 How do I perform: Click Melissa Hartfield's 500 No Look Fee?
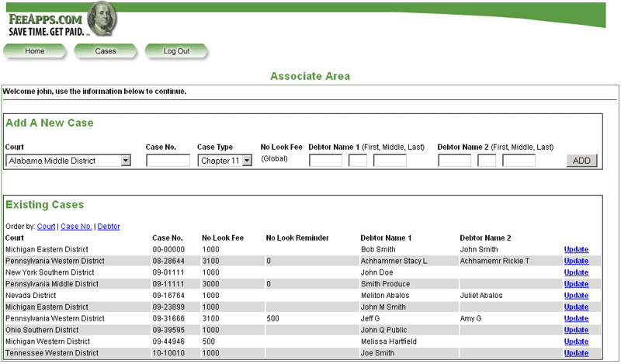coord(208,341)
